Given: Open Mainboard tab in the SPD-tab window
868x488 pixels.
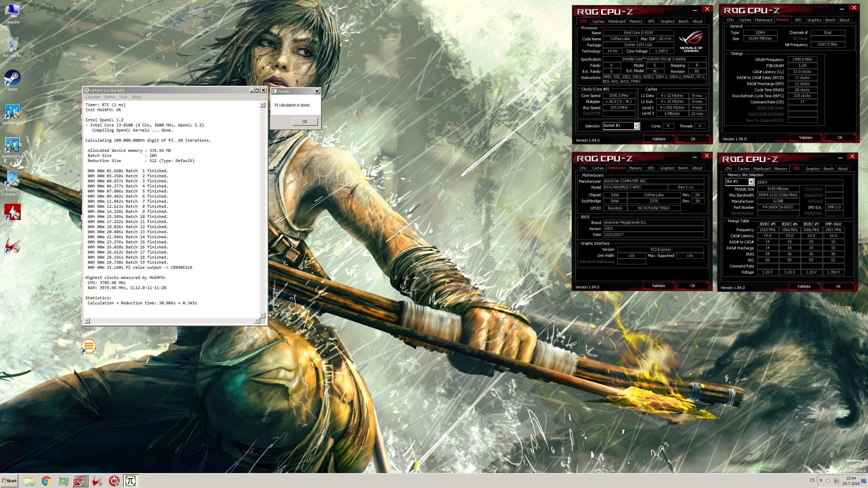Looking at the screenshot, I should pyautogui.click(x=762, y=169).
